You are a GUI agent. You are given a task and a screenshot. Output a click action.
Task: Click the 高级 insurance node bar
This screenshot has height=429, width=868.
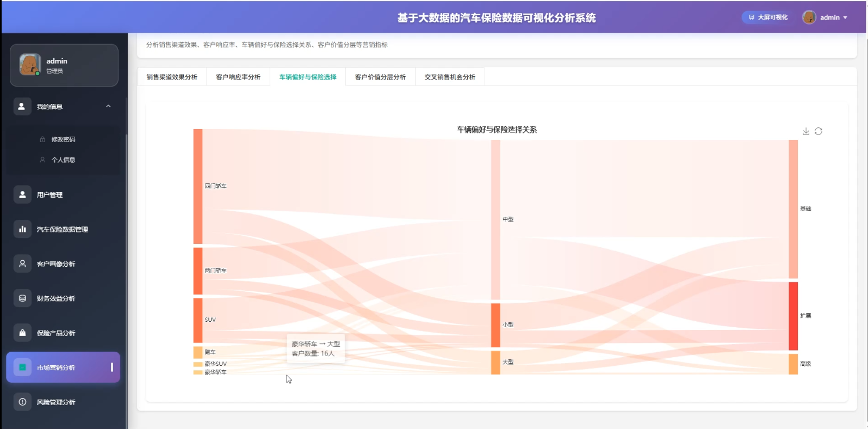point(793,364)
